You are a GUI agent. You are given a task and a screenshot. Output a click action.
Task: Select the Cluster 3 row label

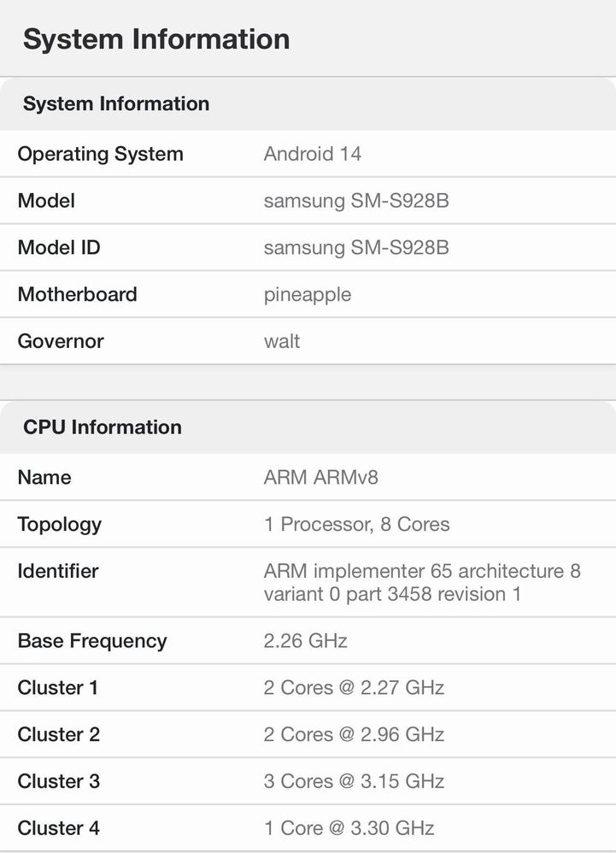(59, 780)
